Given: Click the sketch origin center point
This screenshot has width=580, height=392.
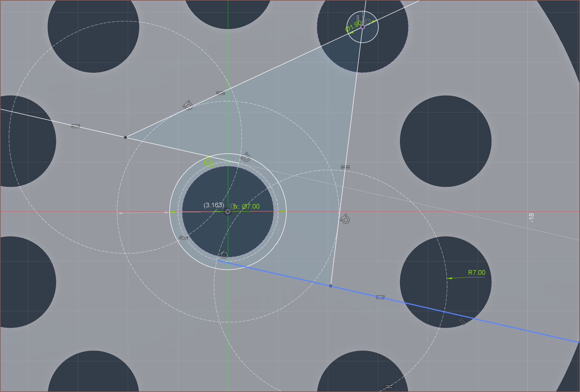Looking at the screenshot, I should (228, 212).
